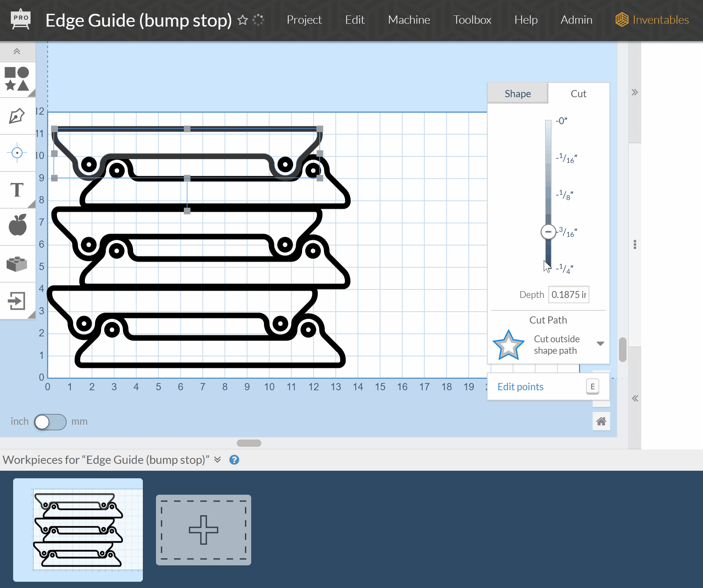Click the first workpiece thumbnail
The width and height of the screenshot is (703, 588).
point(78,529)
